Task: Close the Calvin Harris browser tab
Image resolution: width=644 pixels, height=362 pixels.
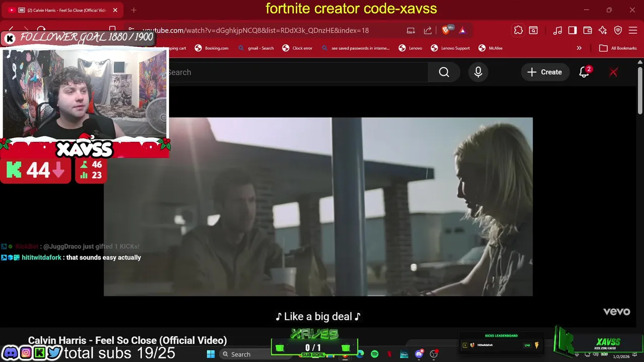Action: tap(115, 10)
